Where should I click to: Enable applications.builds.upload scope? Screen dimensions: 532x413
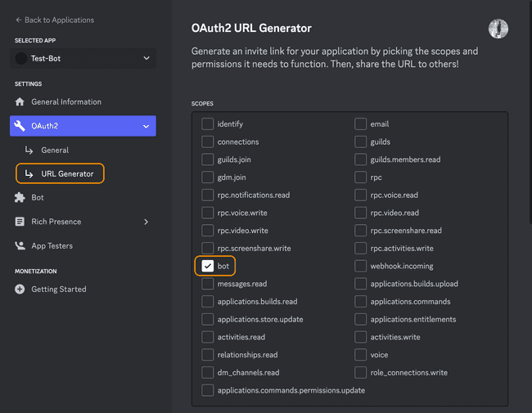click(360, 284)
